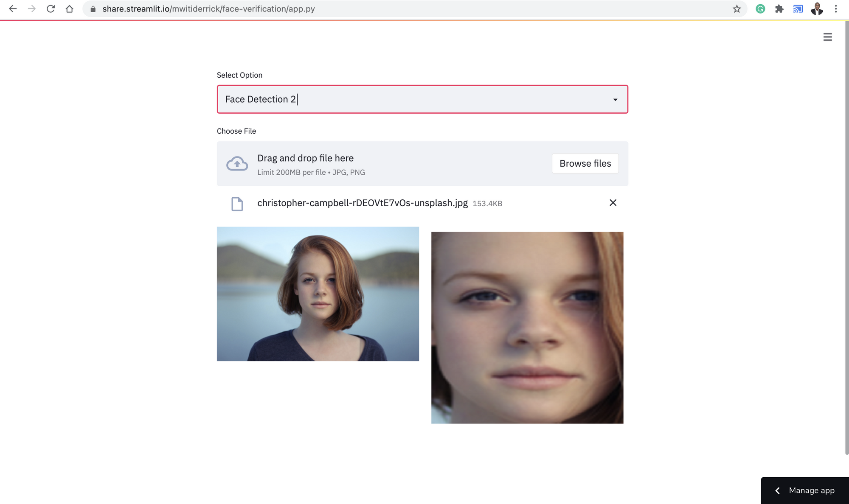Viewport: 849px width, 504px height.
Task: Bookmark this page with star icon
Action: pos(737,9)
